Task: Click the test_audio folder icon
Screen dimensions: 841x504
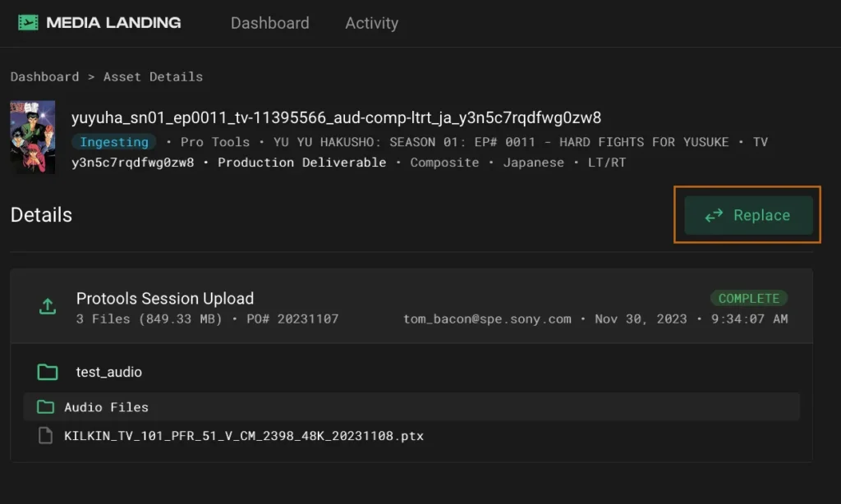Action: pyautogui.click(x=48, y=372)
